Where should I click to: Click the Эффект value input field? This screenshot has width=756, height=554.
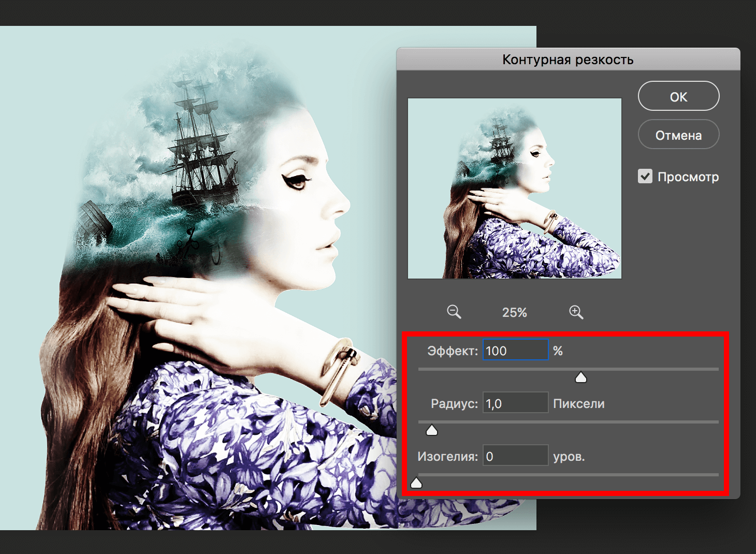click(x=515, y=351)
